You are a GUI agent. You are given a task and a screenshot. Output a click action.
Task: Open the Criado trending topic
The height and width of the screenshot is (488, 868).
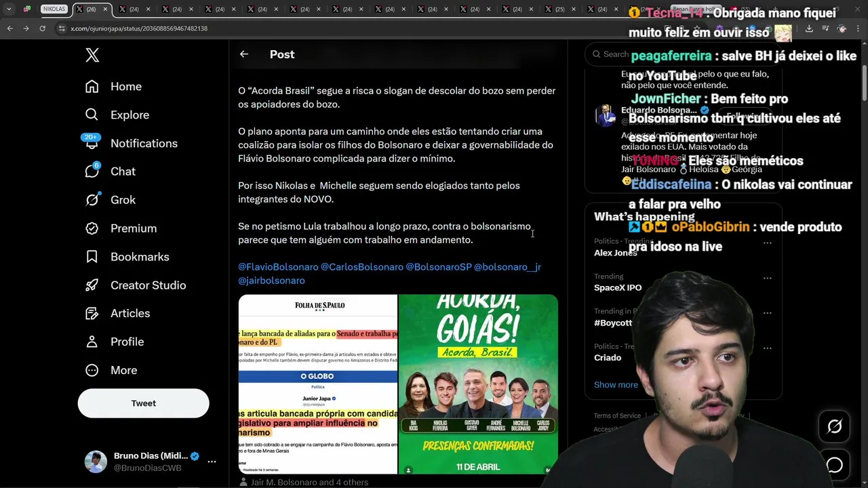pos(608,357)
